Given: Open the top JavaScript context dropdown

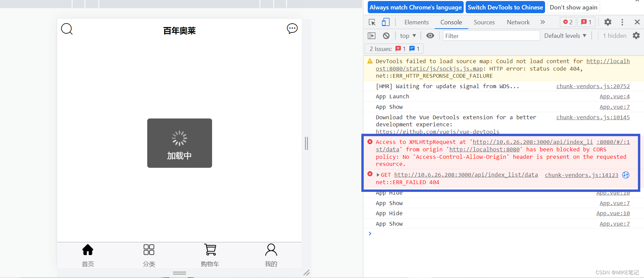Looking at the screenshot, I should click(x=408, y=36).
